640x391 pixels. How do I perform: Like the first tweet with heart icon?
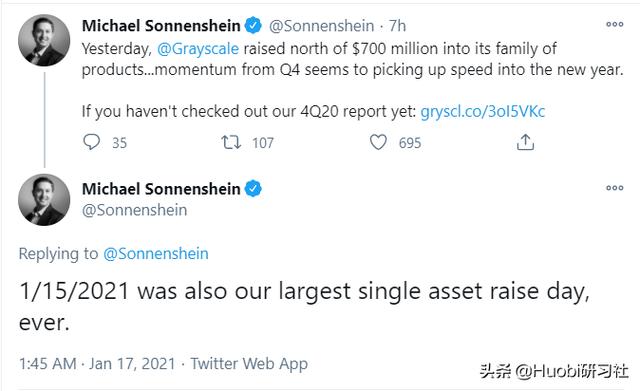[x=378, y=142]
